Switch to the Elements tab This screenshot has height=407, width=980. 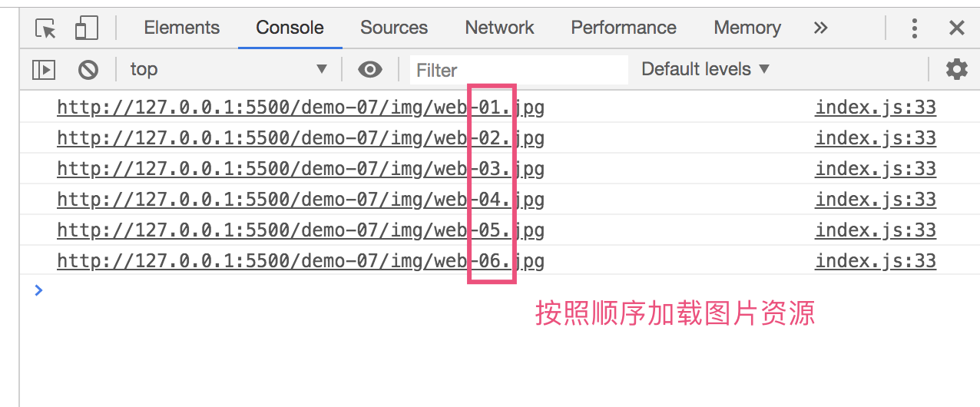click(x=181, y=28)
